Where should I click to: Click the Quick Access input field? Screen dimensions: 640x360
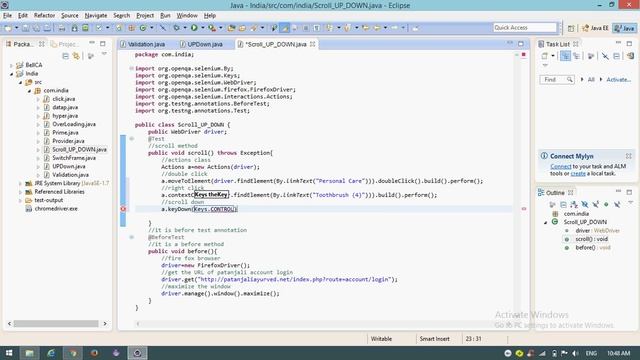(524, 27)
